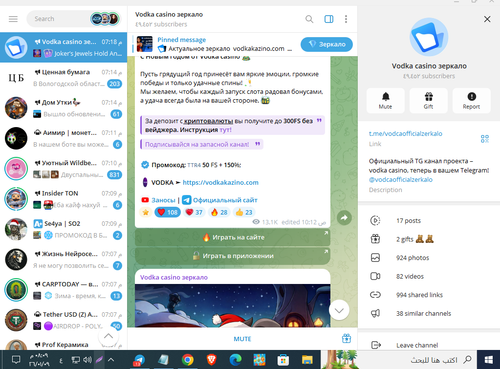Report the channel

[x=471, y=101]
